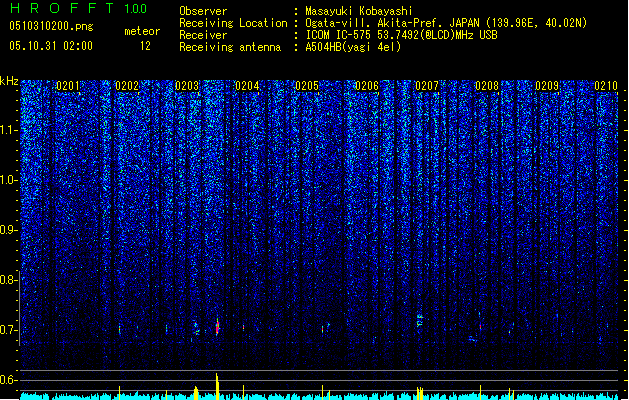Click the 0.6 kHz axis tick label
The image size is (629, 400).
pyautogui.click(x=8, y=380)
